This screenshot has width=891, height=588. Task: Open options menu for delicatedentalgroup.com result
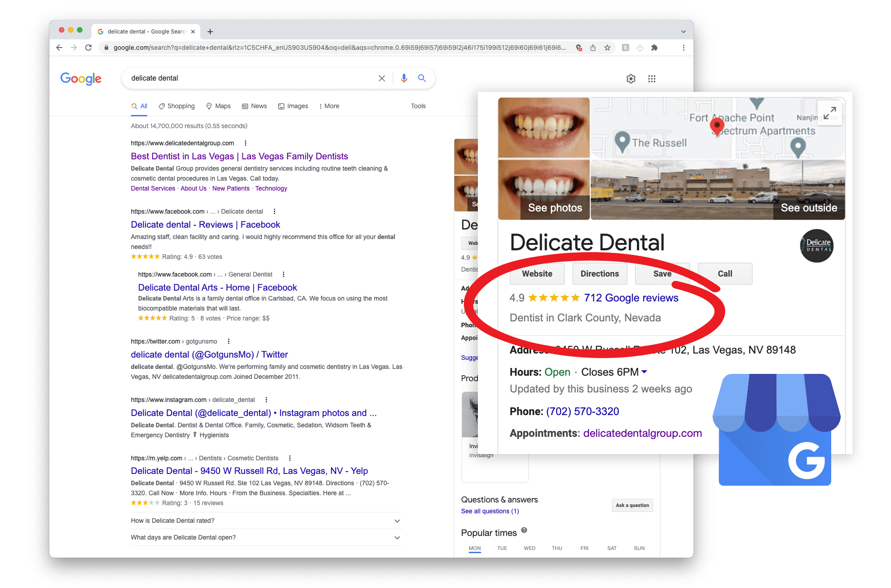[246, 143]
